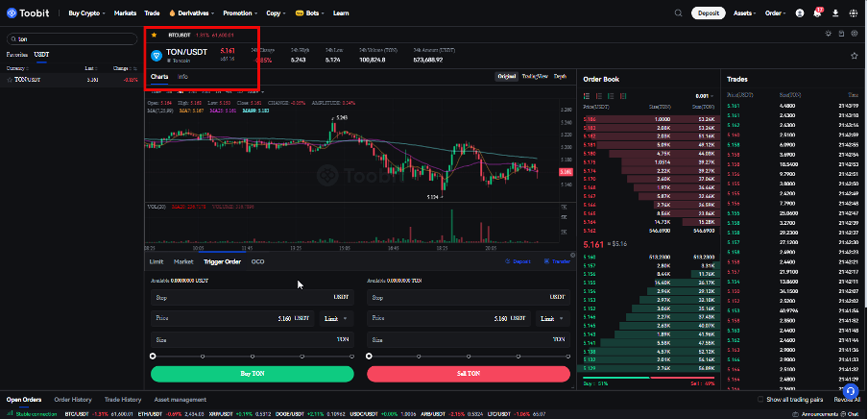
Task: Click the buy amount percentage slider
Action: click(252, 356)
